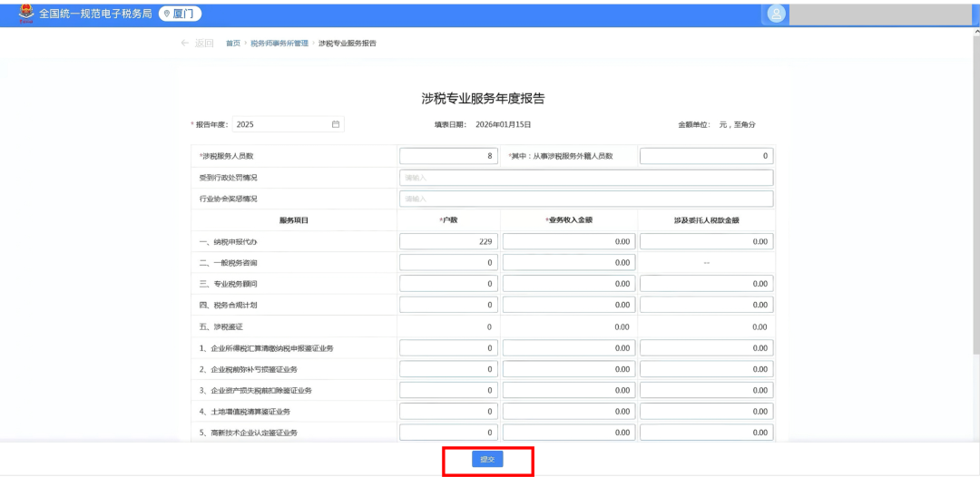Viewport: 980px width, 477px height.
Task: Open 税务师事务所管理 breadcrumb link
Action: tap(279, 44)
